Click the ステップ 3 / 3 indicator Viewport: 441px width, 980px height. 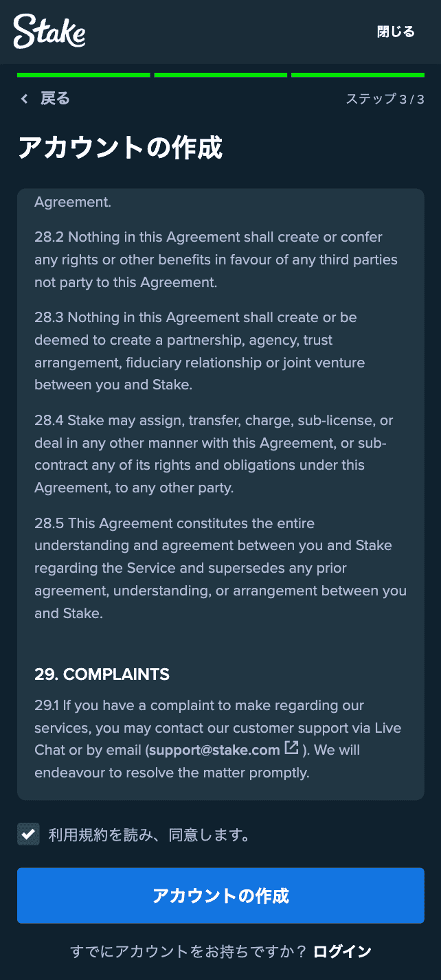(x=385, y=99)
